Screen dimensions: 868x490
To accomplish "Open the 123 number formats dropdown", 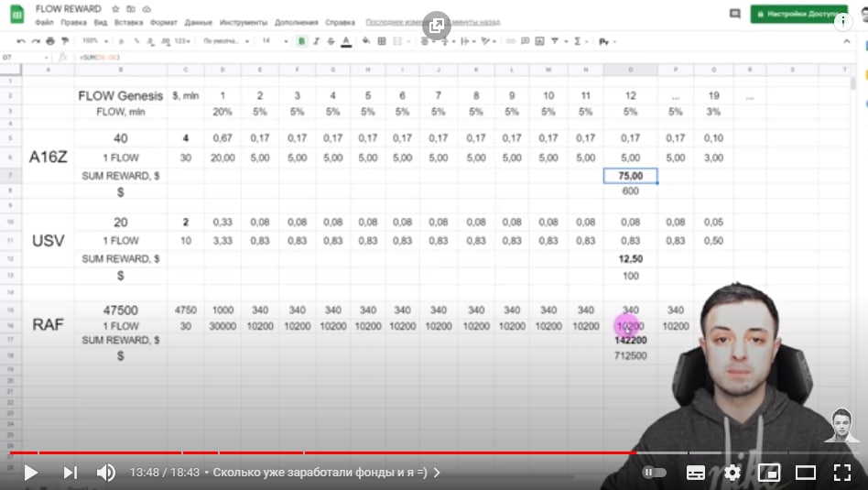I will point(182,41).
